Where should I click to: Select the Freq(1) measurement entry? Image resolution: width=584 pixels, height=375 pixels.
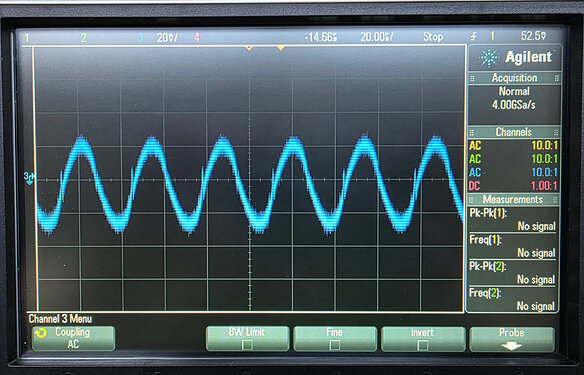[x=512, y=246]
